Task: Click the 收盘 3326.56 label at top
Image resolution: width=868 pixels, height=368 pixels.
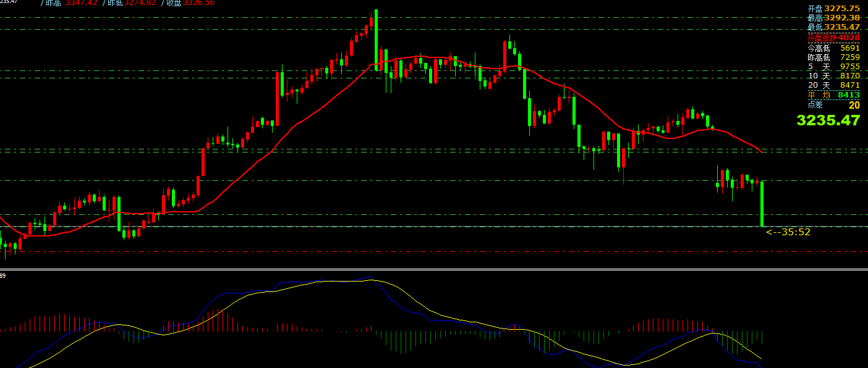Action: pos(190,3)
